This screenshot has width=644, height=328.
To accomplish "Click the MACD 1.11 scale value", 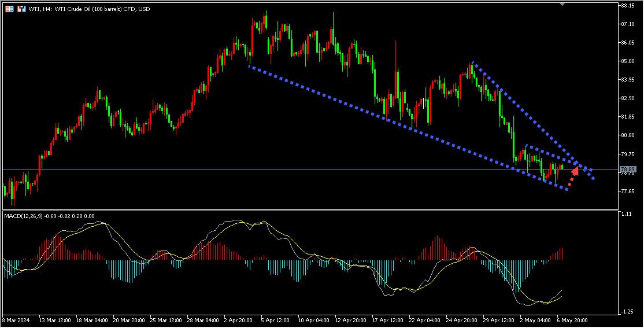I will click(x=626, y=214).
